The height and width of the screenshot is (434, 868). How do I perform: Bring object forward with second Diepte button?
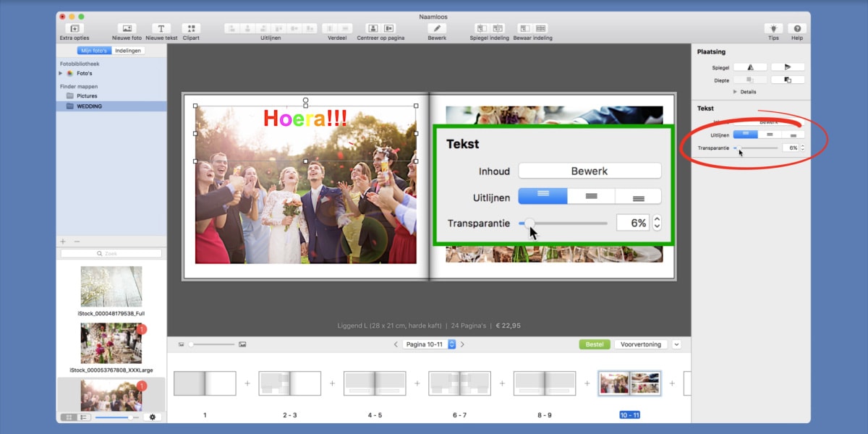[788, 80]
